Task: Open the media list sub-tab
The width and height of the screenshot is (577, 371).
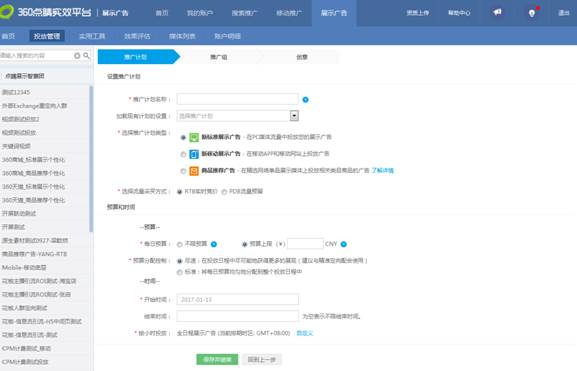Action: (182, 36)
